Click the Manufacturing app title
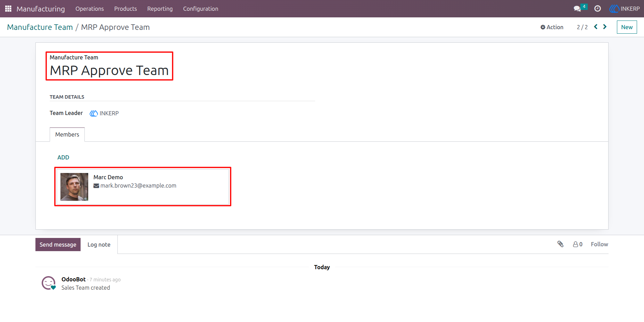644x322 pixels. point(41,9)
